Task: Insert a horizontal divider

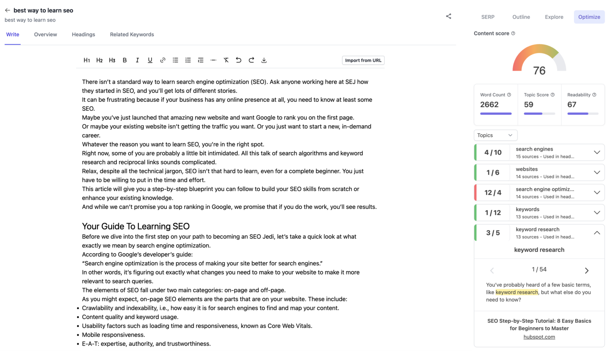Action: pyautogui.click(x=213, y=60)
